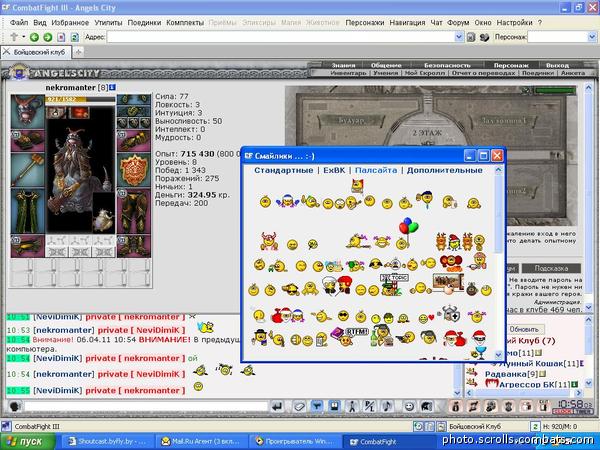Click the nekromanter HP progress bar
Viewport: 600px width, 450px height.
pos(80,99)
